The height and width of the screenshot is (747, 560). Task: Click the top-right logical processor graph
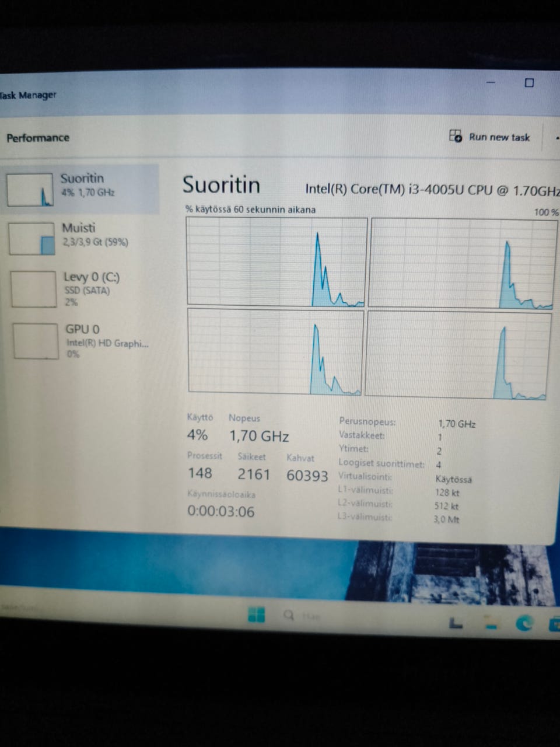[463, 263]
